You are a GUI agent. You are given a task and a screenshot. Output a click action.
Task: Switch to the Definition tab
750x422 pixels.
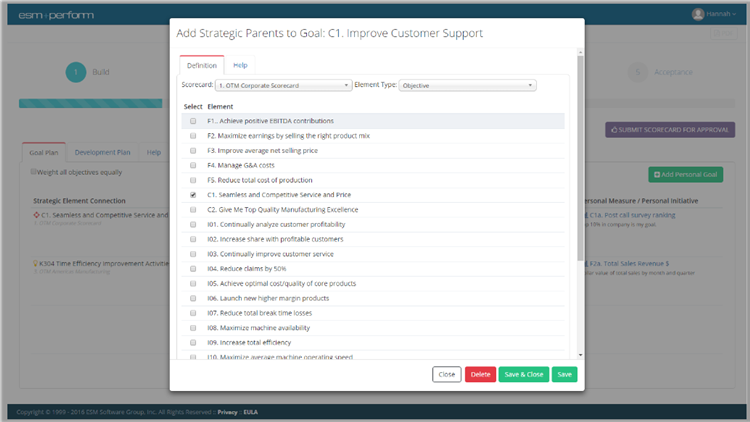[x=202, y=66]
